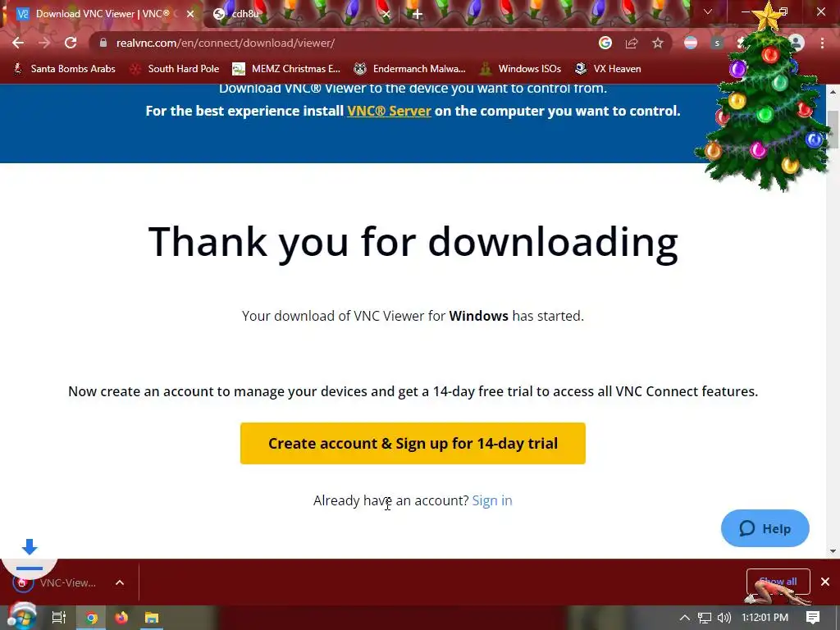The height and width of the screenshot is (630, 840).
Task: Open the Chrome three-dot menu
Action: click(822, 43)
